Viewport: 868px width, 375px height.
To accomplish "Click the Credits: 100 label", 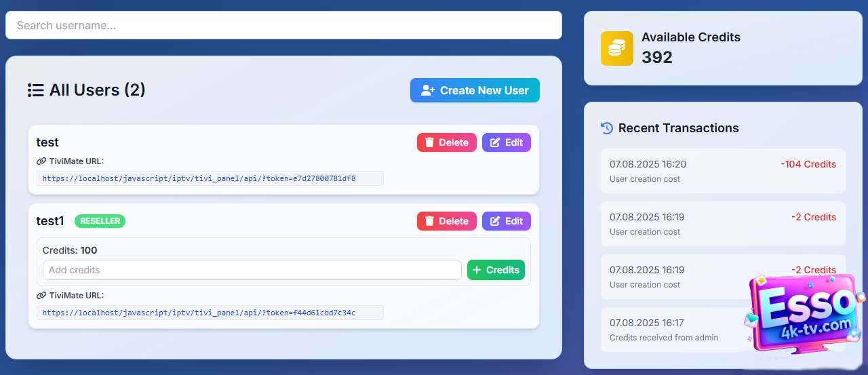I will [70, 250].
